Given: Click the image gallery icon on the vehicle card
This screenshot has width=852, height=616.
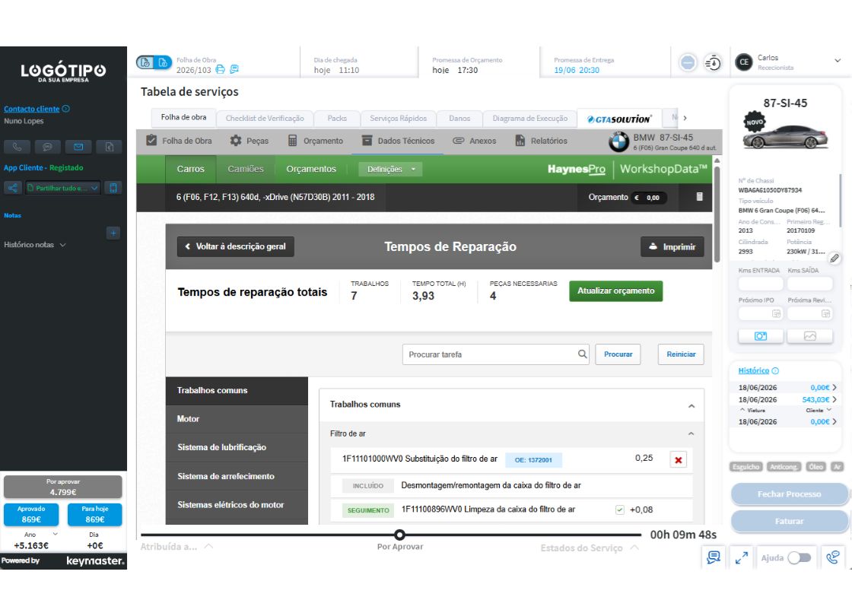Looking at the screenshot, I should 809,336.
